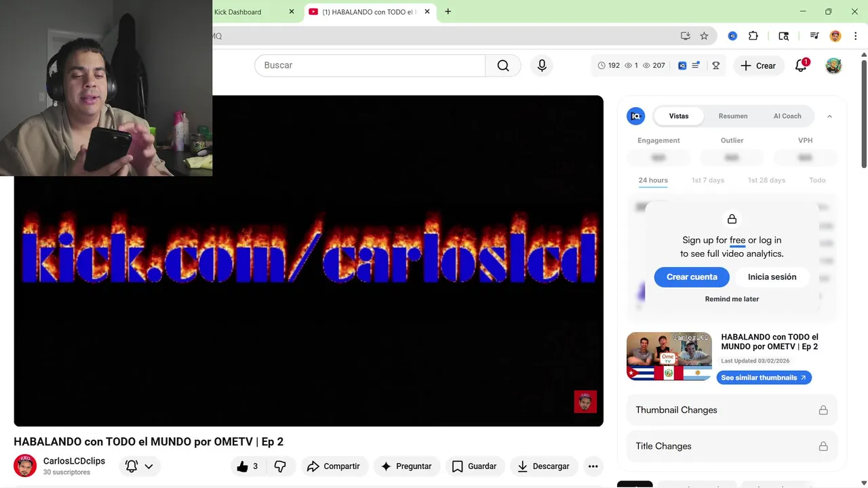Close the HABALANDO YouTube tab
The width and height of the screenshot is (868, 488).
click(427, 12)
